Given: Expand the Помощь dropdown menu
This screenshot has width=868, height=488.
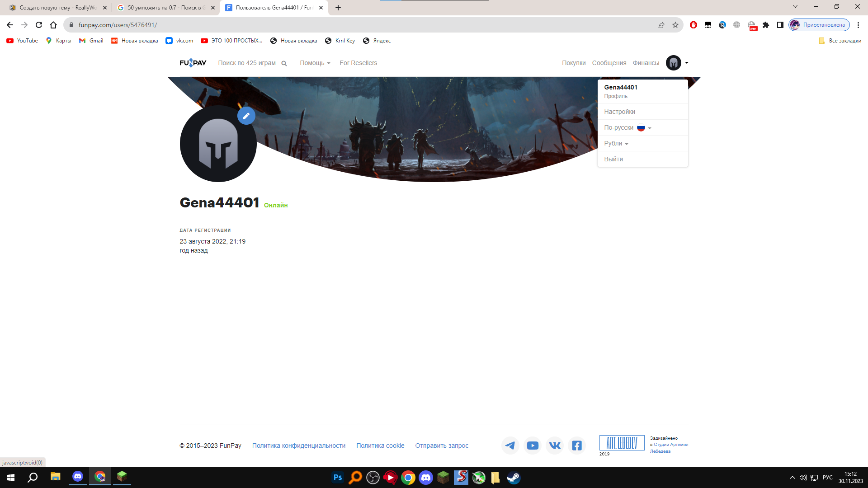Looking at the screenshot, I should [315, 63].
